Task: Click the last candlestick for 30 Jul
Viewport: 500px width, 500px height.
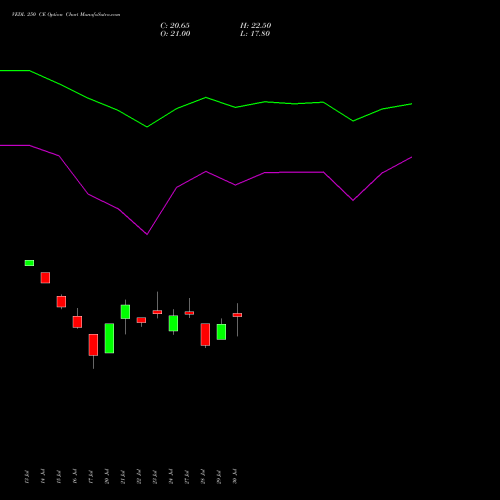Action: click(x=237, y=315)
